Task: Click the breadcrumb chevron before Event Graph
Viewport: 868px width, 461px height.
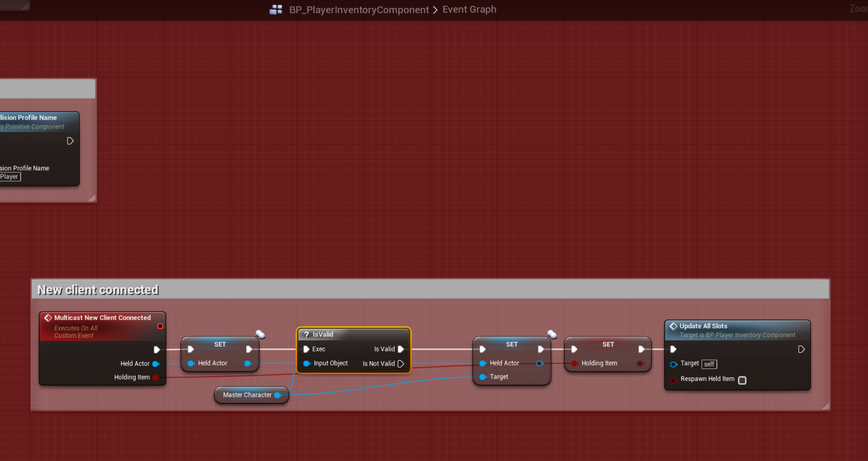Action: tap(435, 10)
